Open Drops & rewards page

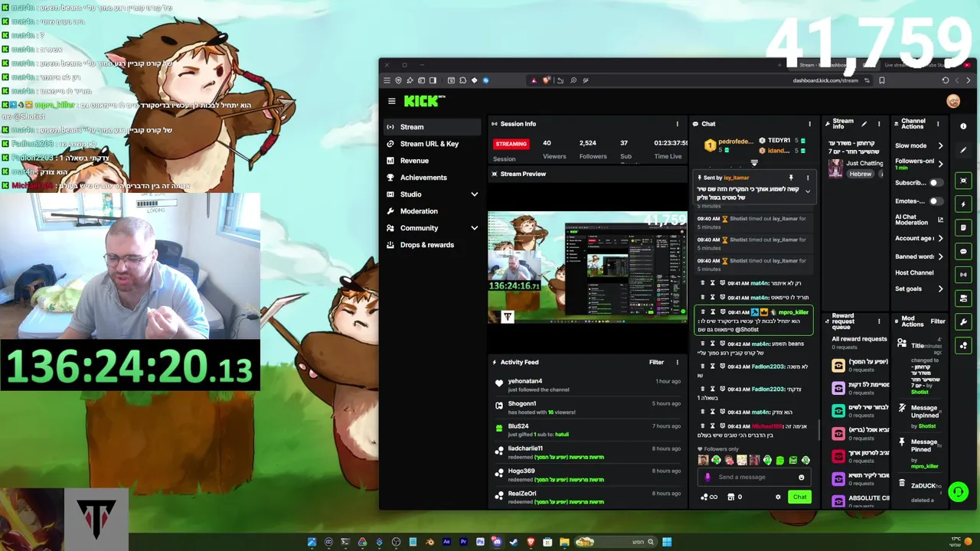tap(433, 245)
